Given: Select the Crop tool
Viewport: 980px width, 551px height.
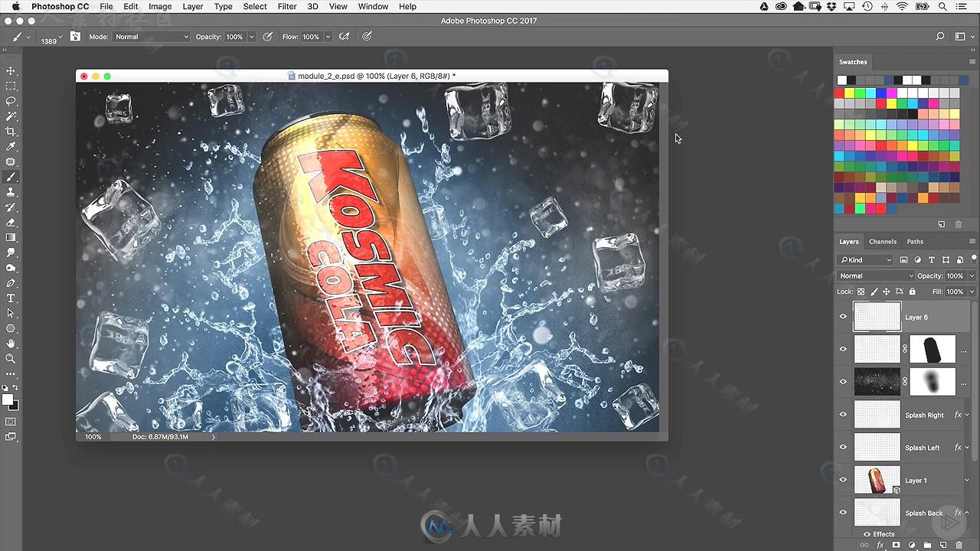Looking at the screenshot, I should tap(11, 132).
